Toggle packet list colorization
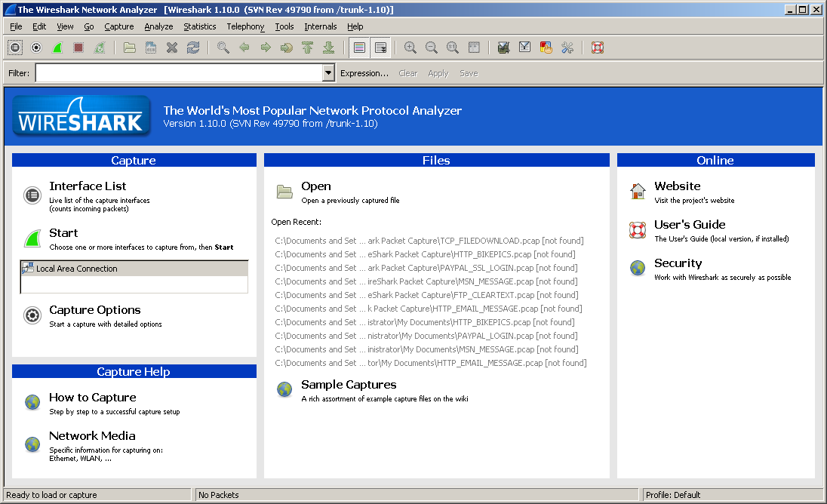 pyautogui.click(x=359, y=48)
